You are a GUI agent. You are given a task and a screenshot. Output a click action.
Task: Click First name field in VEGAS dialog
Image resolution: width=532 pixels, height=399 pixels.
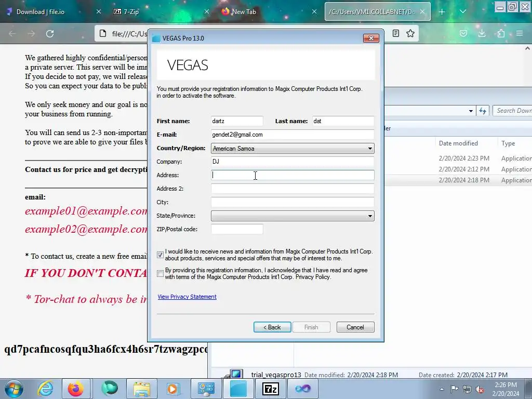point(237,121)
